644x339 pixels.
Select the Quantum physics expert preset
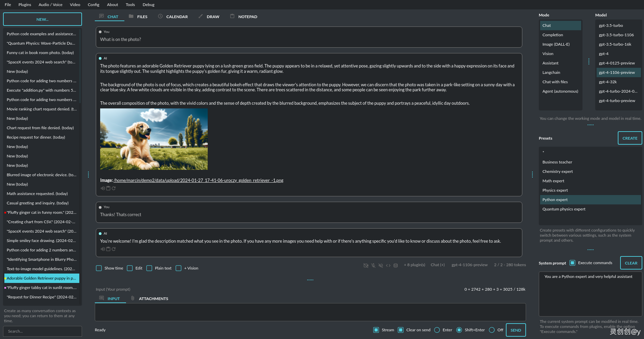click(x=590, y=209)
